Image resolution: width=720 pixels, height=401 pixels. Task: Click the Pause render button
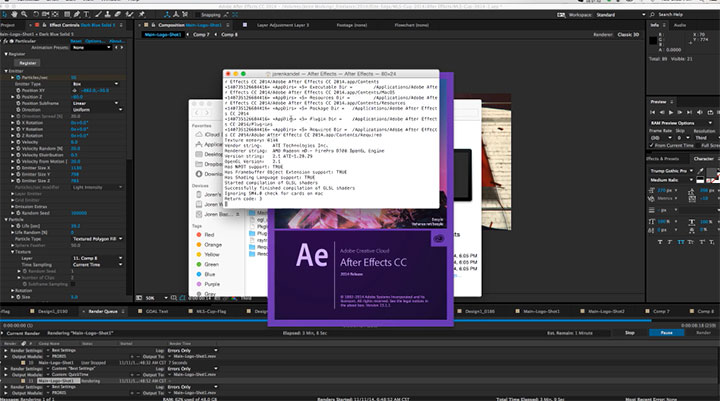[x=666, y=333]
